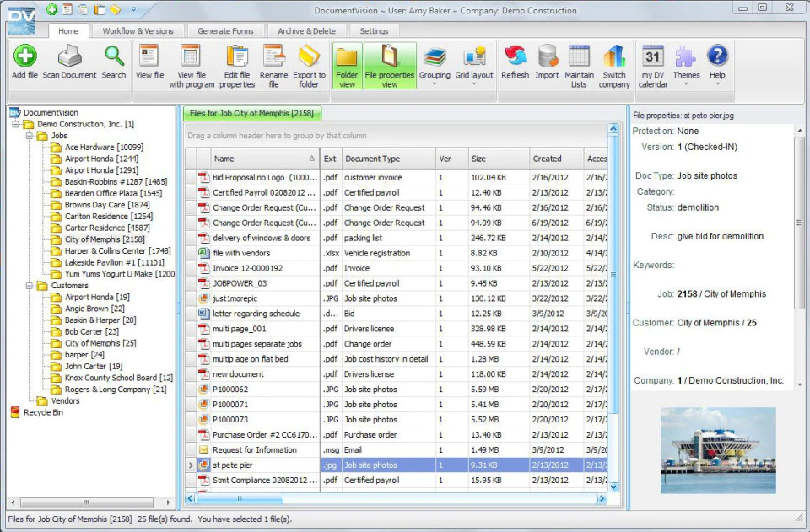
Task: Select 'Request for Information' email file
Action: pyautogui.click(x=397, y=450)
